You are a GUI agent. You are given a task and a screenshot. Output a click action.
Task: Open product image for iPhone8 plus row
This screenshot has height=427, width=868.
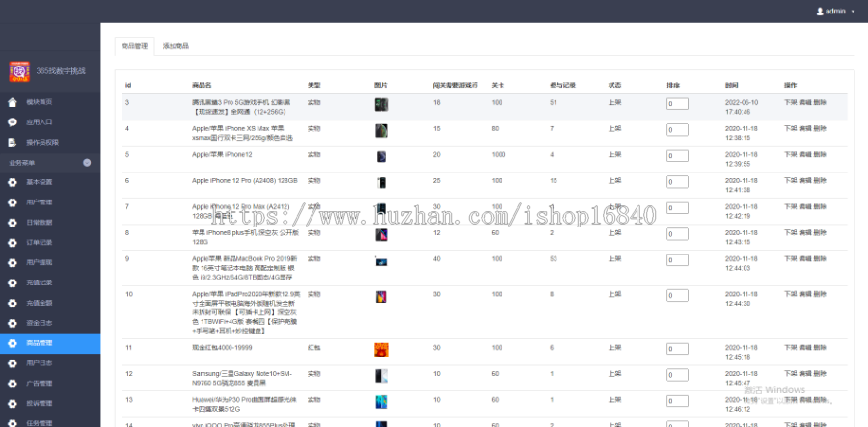(381, 234)
